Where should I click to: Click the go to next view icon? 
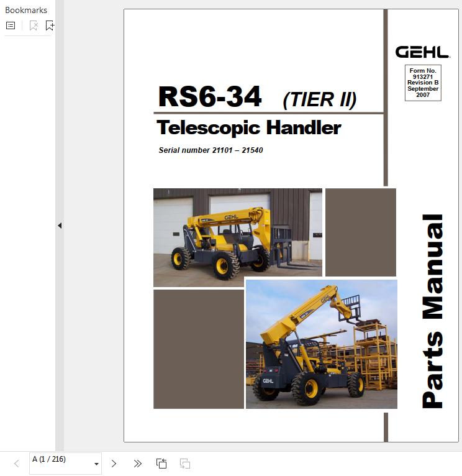(x=185, y=464)
